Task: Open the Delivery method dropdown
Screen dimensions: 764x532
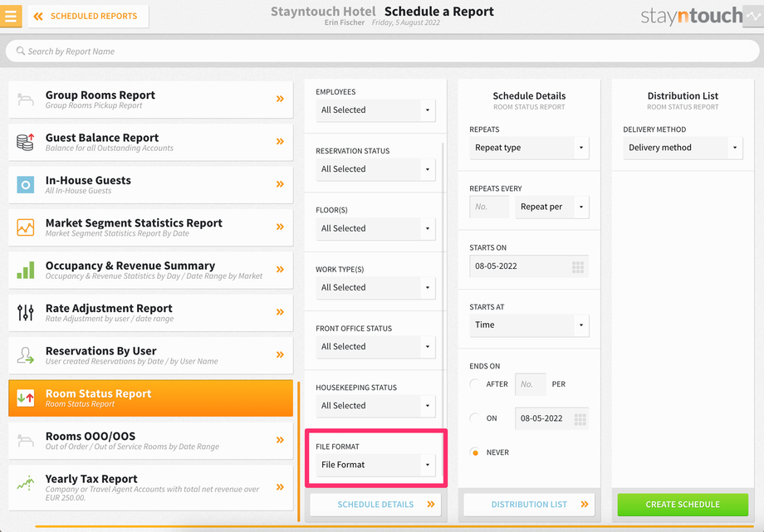Action: pyautogui.click(x=683, y=148)
